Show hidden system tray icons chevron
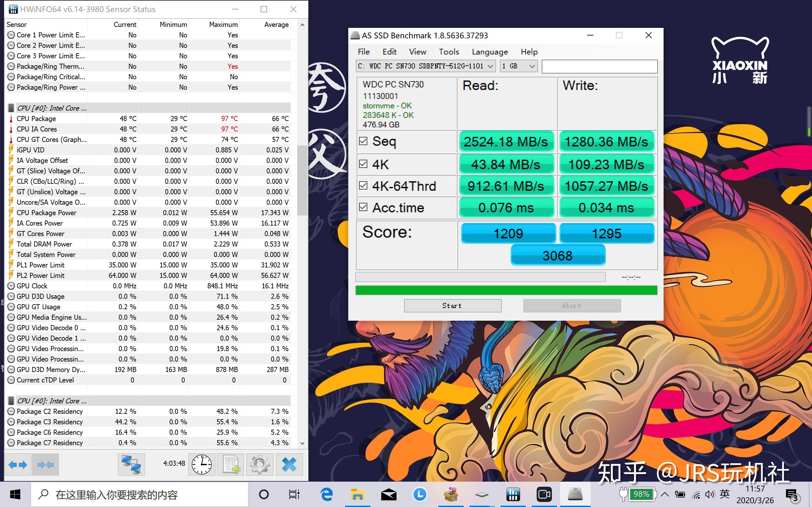 (x=665, y=494)
